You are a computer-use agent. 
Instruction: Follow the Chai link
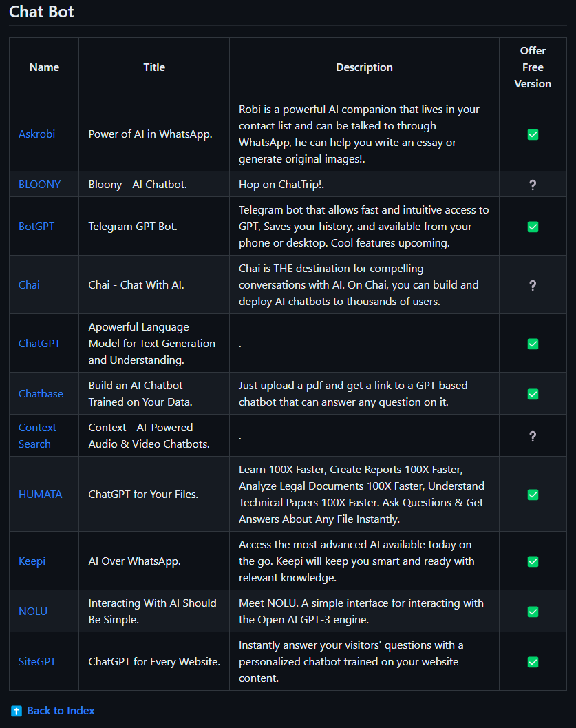click(29, 285)
